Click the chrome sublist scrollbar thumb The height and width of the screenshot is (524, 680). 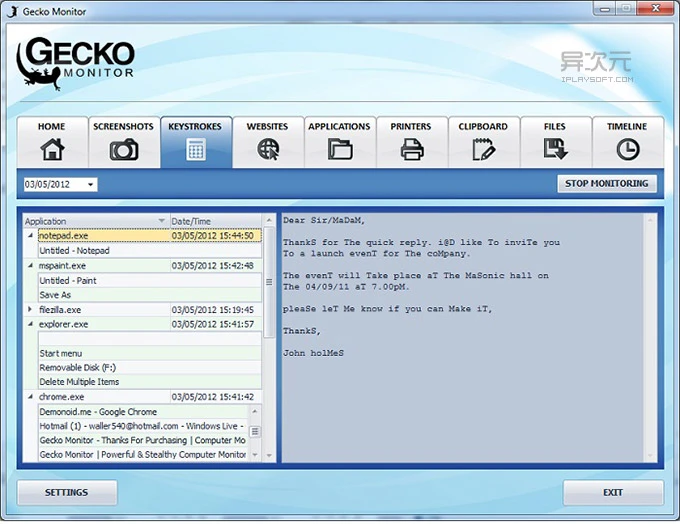click(x=255, y=432)
